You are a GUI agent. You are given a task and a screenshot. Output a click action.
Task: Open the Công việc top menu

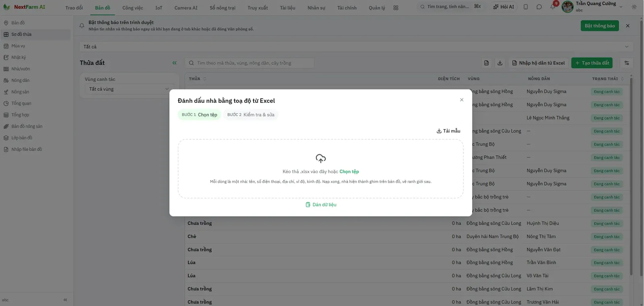[x=133, y=8]
